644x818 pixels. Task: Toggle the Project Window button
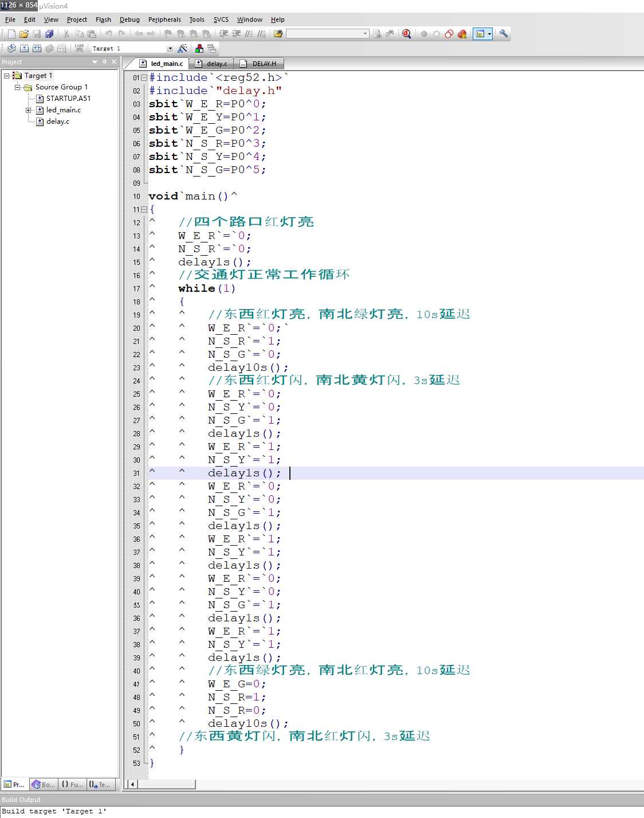(480, 34)
